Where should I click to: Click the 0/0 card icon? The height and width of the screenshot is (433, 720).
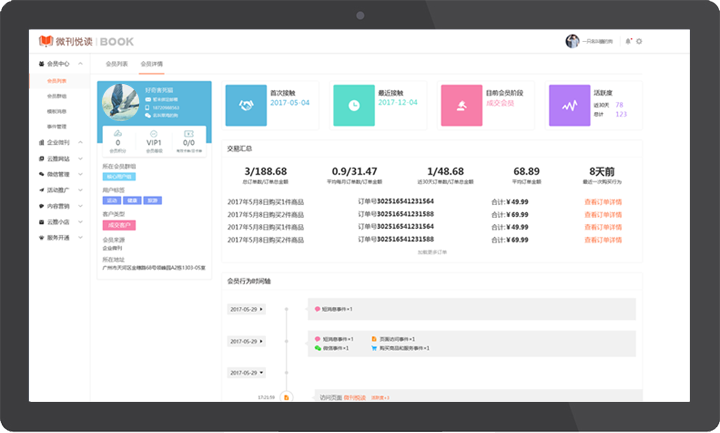click(189, 133)
